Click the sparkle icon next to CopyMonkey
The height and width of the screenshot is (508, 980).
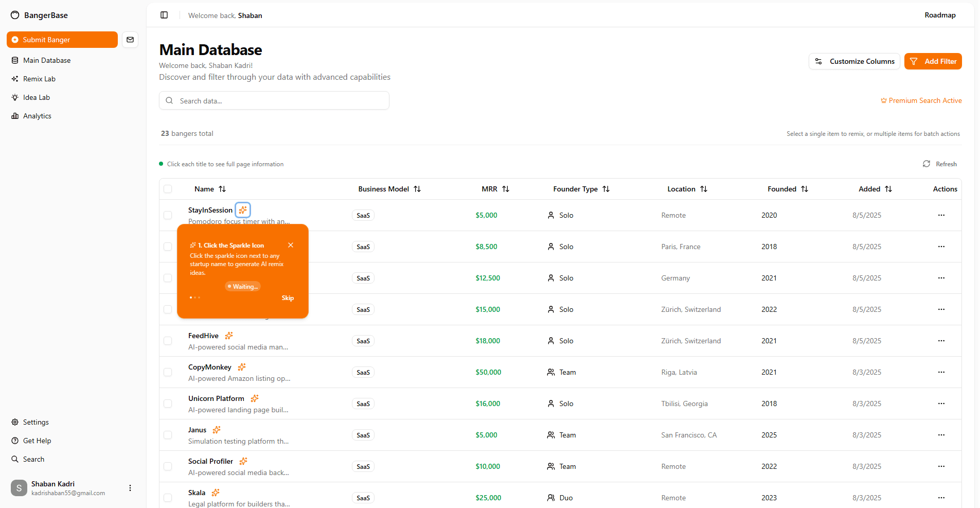[x=242, y=367]
